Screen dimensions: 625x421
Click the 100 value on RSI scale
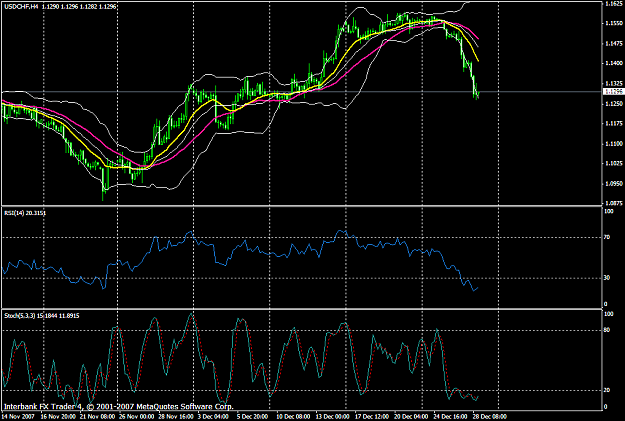[609, 211]
